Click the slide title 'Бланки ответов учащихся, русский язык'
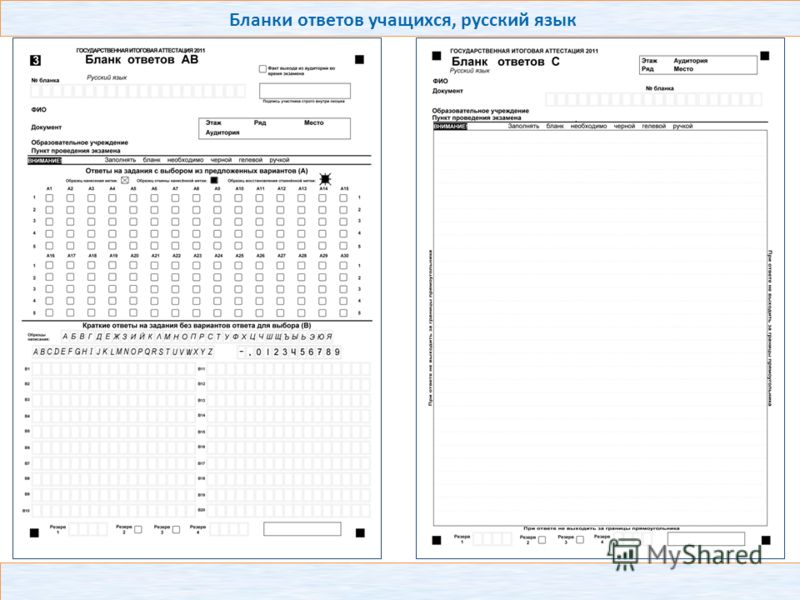This screenshot has width=800, height=600. [x=403, y=20]
